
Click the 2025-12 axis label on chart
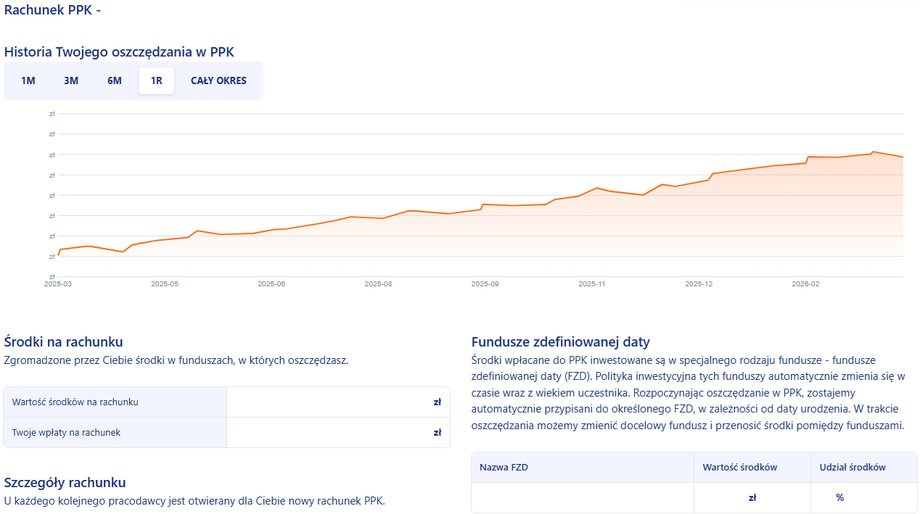(x=699, y=284)
